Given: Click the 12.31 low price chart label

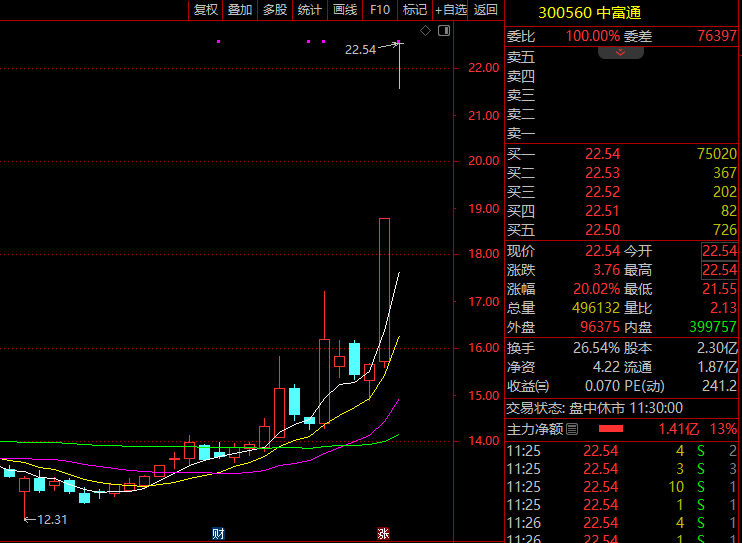Looking at the screenshot, I should coord(52,520).
